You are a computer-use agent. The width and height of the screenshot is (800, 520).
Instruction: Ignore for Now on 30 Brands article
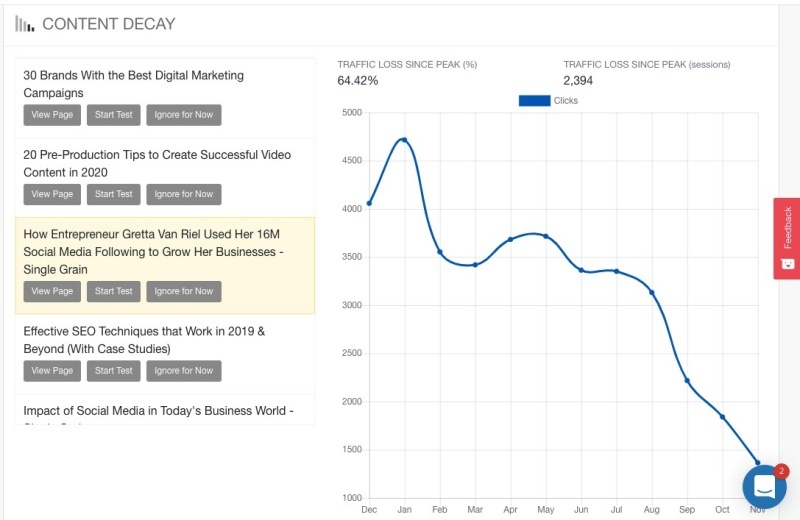184,115
